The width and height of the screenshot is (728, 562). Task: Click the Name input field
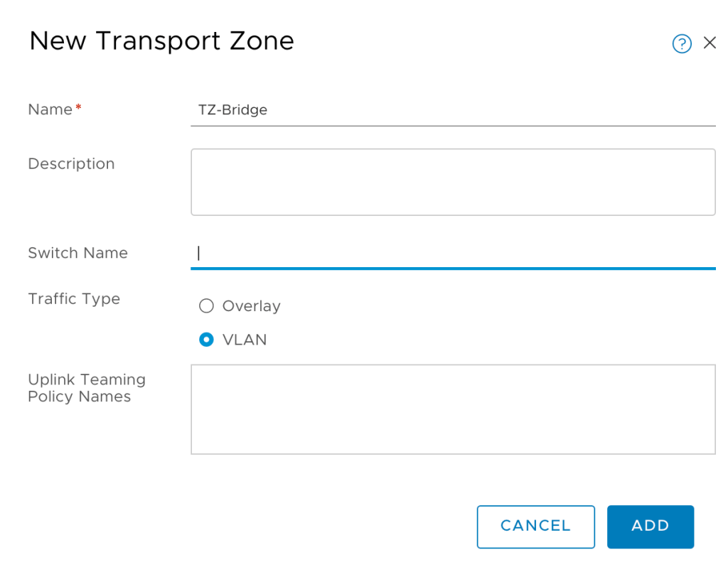coord(453,110)
